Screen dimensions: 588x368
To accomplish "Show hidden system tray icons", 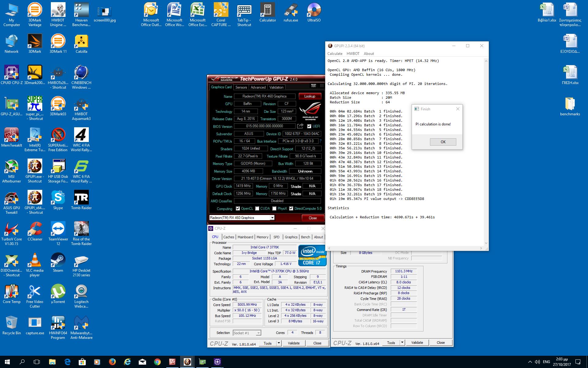I will [x=530, y=362].
